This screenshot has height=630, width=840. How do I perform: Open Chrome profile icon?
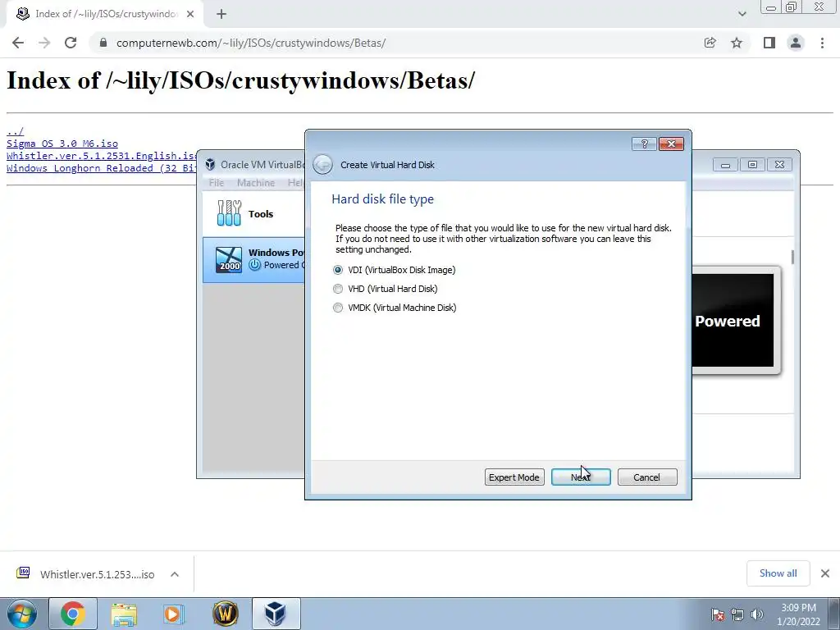coord(796,43)
